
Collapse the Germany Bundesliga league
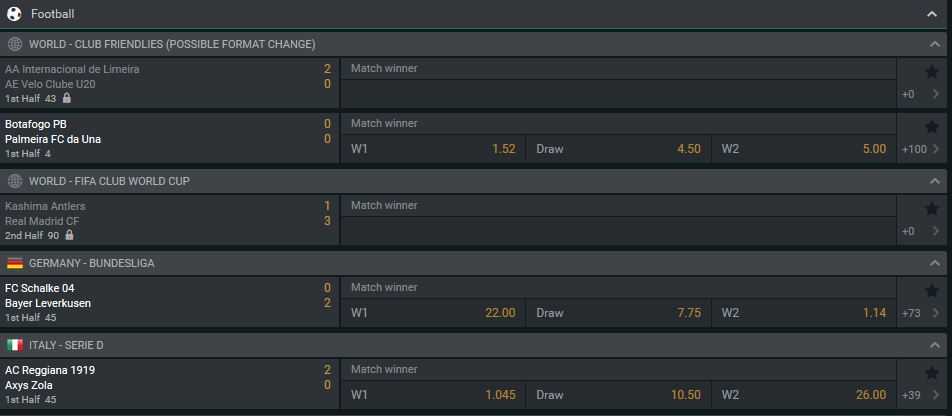coord(934,263)
